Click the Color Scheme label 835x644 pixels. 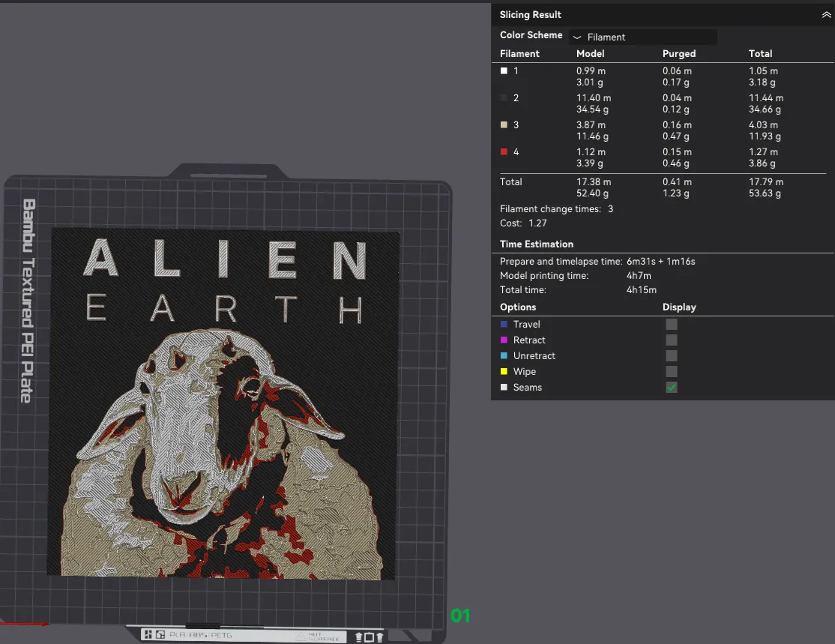click(x=531, y=34)
